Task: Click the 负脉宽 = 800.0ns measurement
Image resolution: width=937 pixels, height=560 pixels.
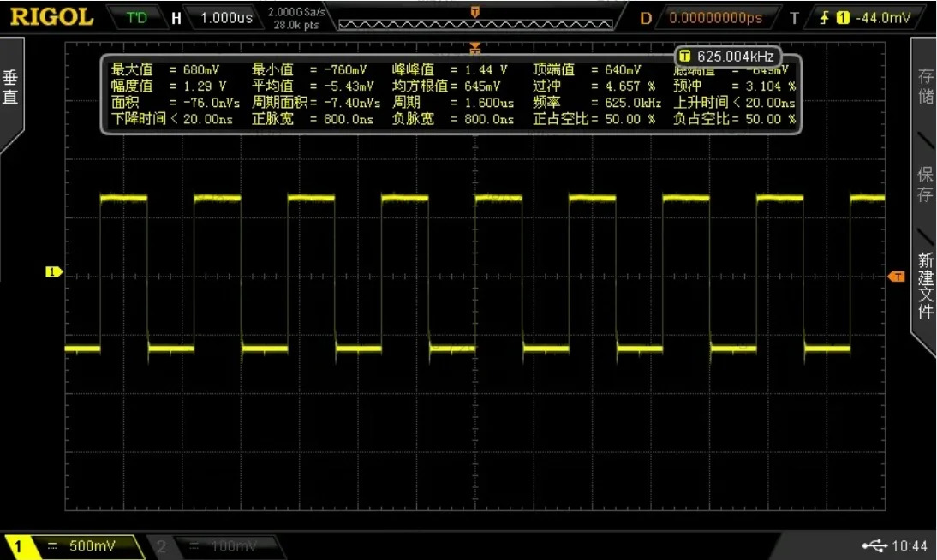Action: coord(453,119)
